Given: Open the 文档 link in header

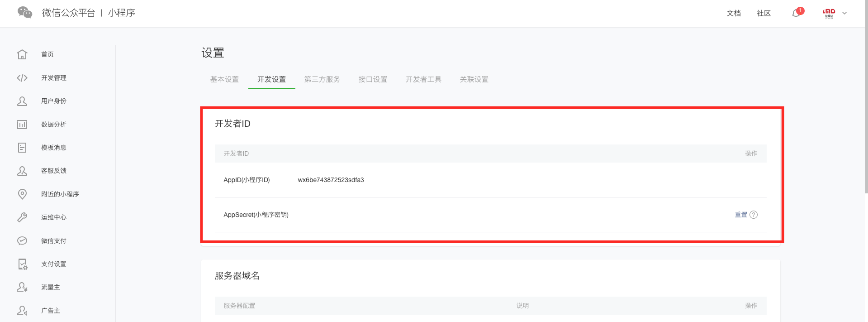Looking at the screenshot, I should [734, 13].
